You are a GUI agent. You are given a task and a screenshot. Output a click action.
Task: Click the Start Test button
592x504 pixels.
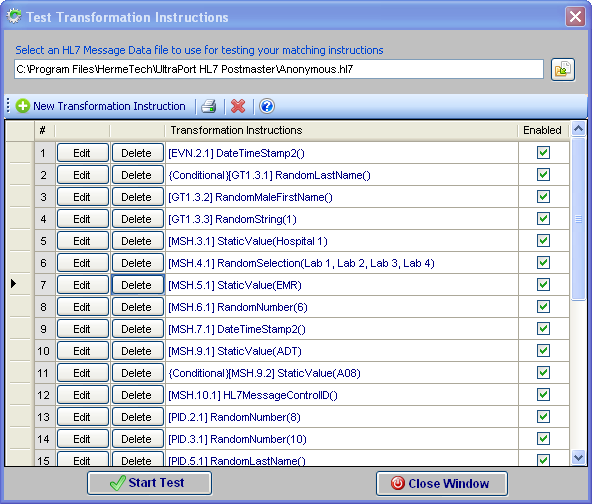pyautogui.click(x=150, y=483)
